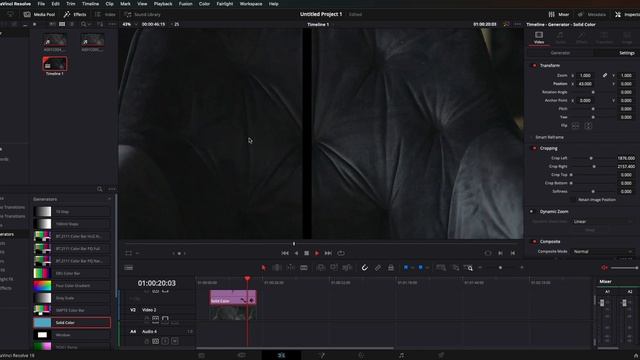Open the Timeline menu
The width and height of the screenshot is (640, 360).
[x=91, y=4]
